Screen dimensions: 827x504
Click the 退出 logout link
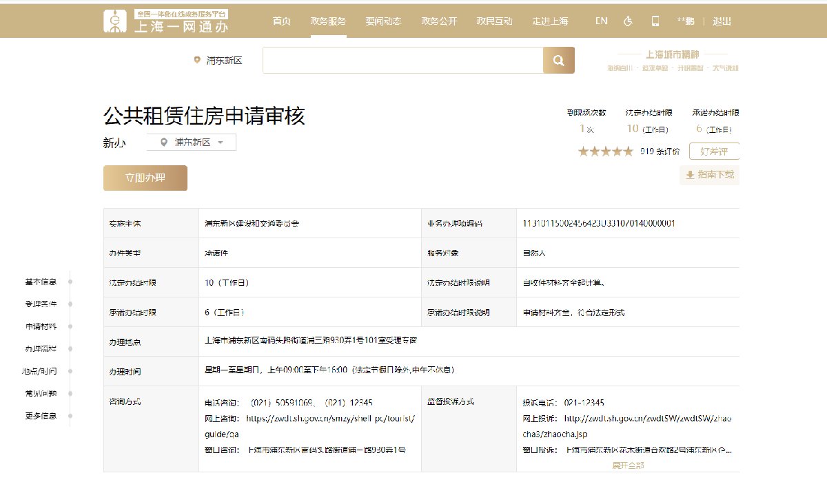pos(722,21)
